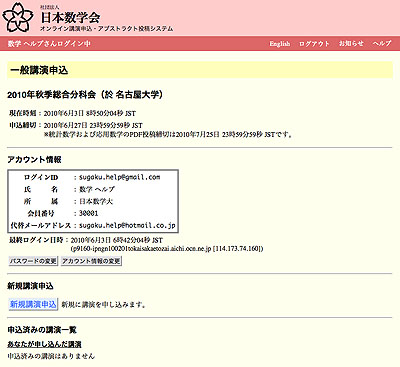
Task: Click the パスワードの変更 button
Action: coord(33,261)
